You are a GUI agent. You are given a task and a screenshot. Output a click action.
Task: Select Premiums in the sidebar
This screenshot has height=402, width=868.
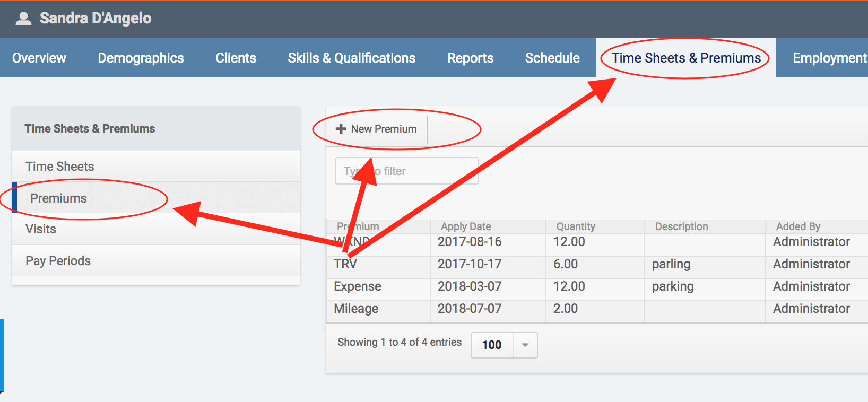tap(58, 198)
